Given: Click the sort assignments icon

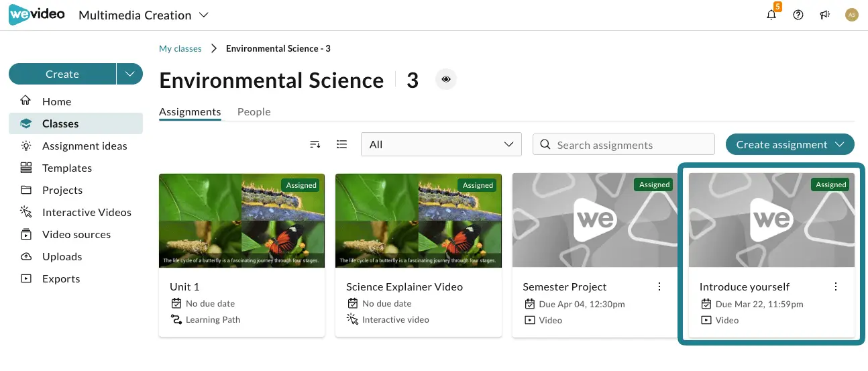Looking at the screenshot, I should click(315, 144).
